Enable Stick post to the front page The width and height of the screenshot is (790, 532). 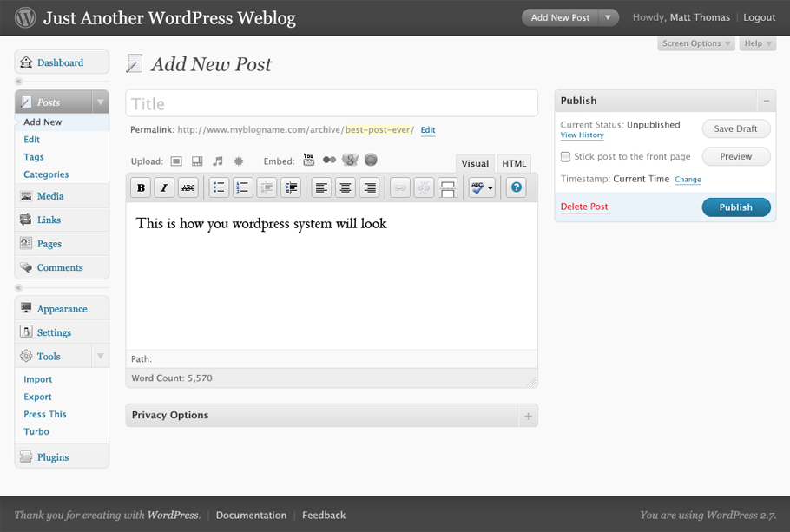(566, 157)
